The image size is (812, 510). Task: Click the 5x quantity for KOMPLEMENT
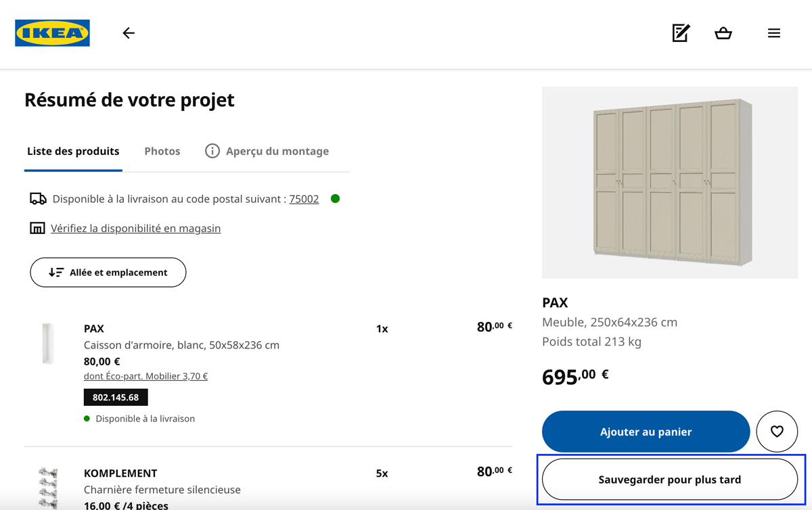(x=382, y=473)
